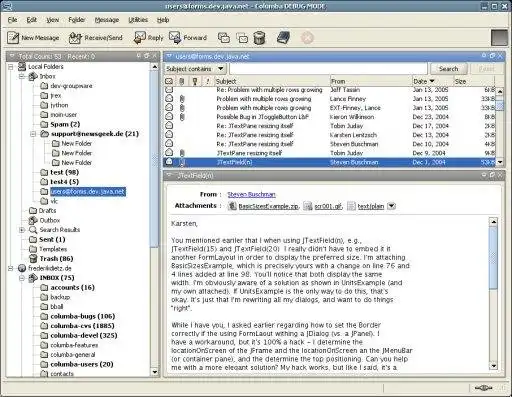Select message from Kieron Wilkinson

pos(329,117)
